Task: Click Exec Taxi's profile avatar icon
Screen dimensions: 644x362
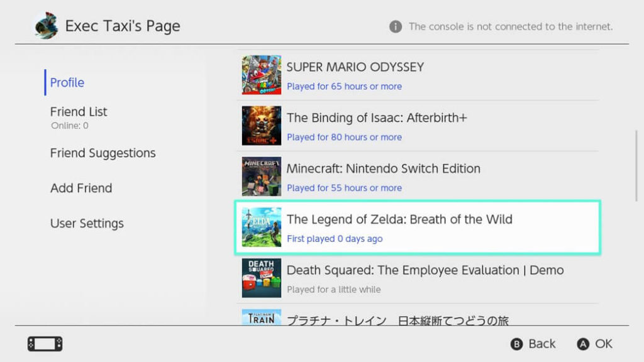Action: coord(45,26)
